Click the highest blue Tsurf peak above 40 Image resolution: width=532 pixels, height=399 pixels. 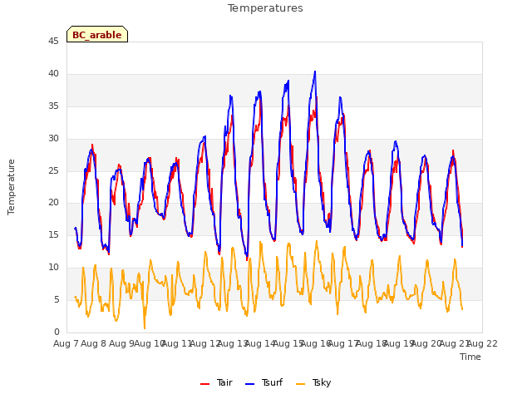315,71
